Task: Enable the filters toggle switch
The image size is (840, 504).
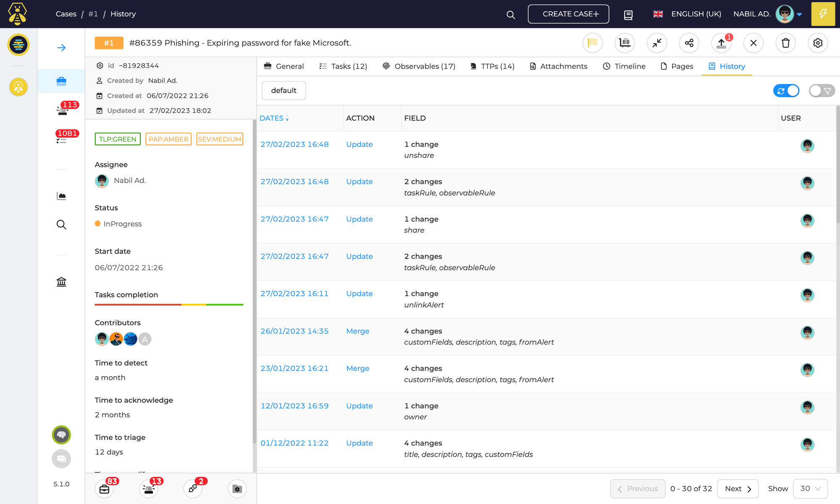Action: [x=822, y=91]
